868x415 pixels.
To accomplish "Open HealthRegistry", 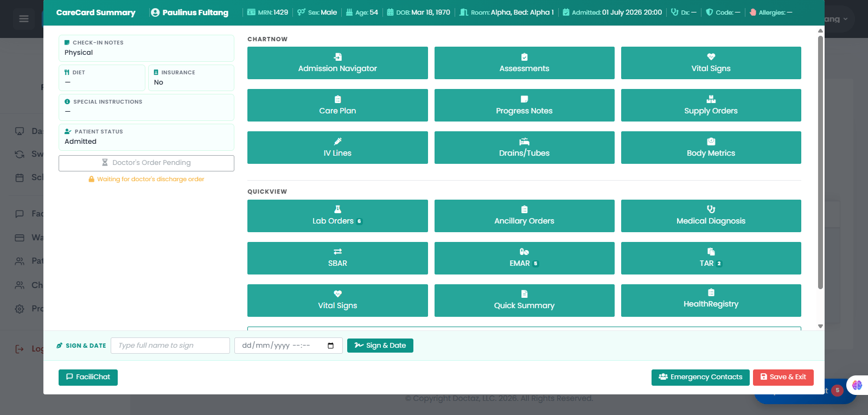I will coord(711,301).
